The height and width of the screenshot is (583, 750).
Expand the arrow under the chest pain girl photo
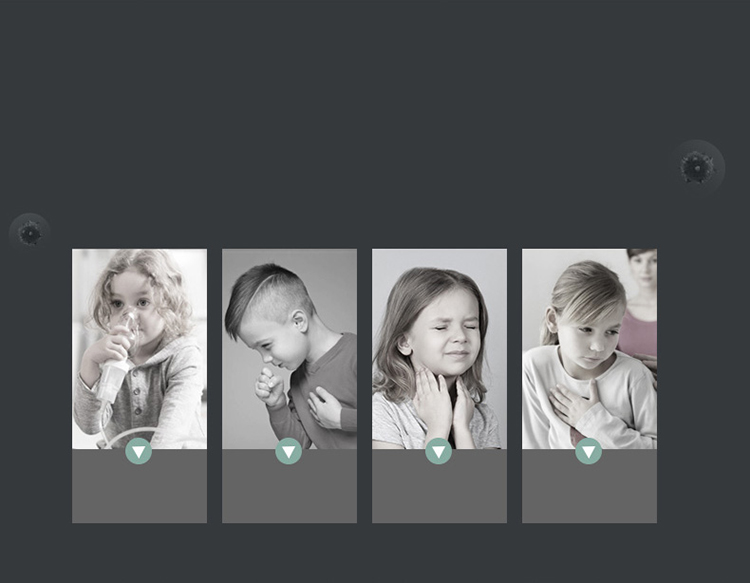(x=588, y=451)
